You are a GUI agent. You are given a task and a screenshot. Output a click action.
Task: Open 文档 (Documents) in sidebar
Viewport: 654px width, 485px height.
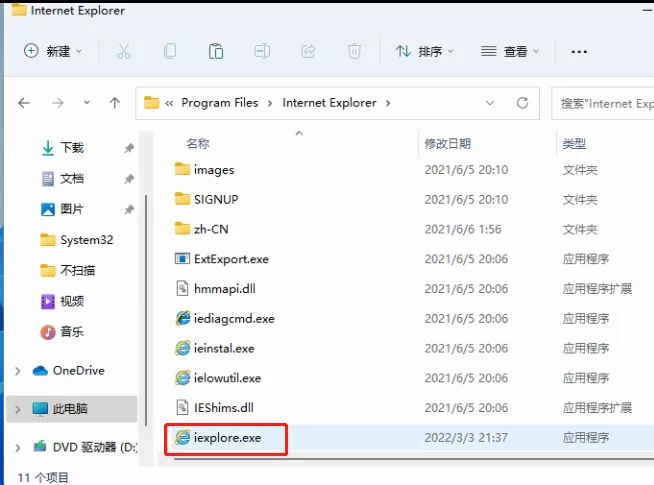click(63, 178)
